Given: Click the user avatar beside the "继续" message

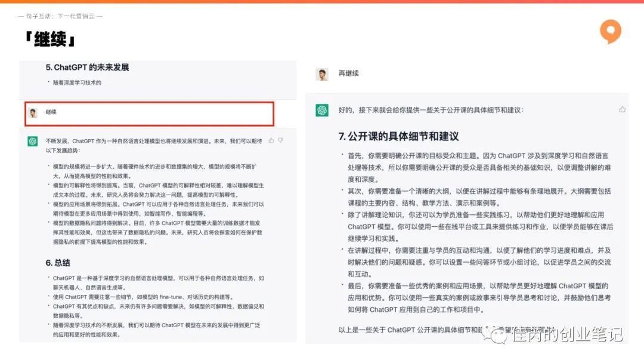Looking at the screenshot, I should pyautogui.click(x=33, y=113).
